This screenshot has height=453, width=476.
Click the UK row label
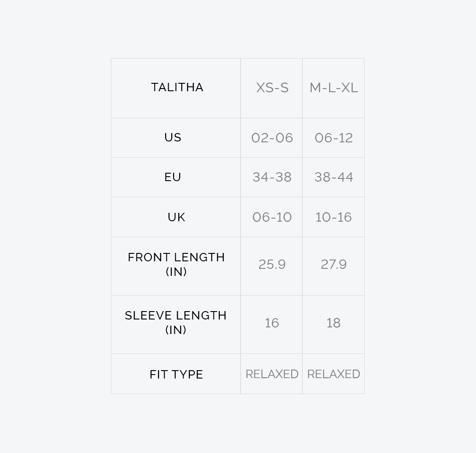176,217
